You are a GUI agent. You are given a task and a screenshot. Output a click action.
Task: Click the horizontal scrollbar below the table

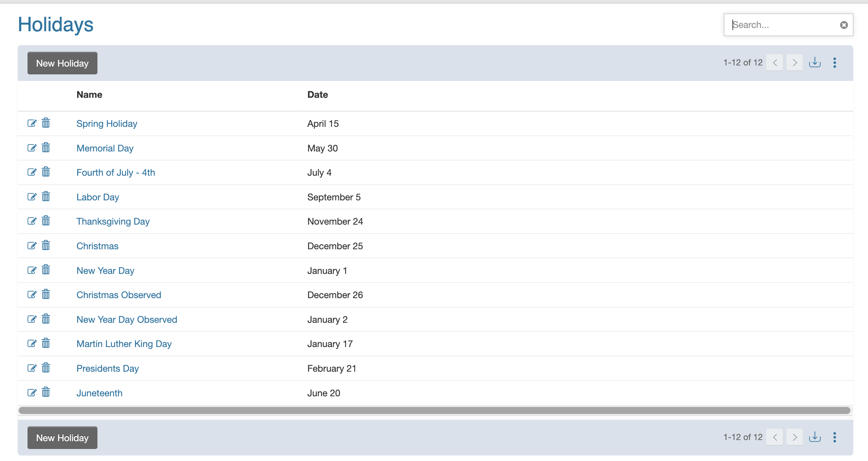click(x=434, y=410)
